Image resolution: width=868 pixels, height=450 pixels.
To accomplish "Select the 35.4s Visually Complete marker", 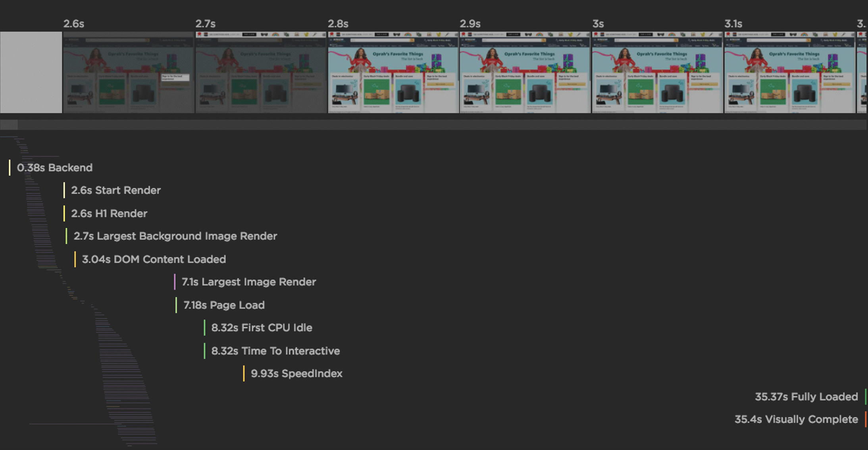I will pos(796,419).
